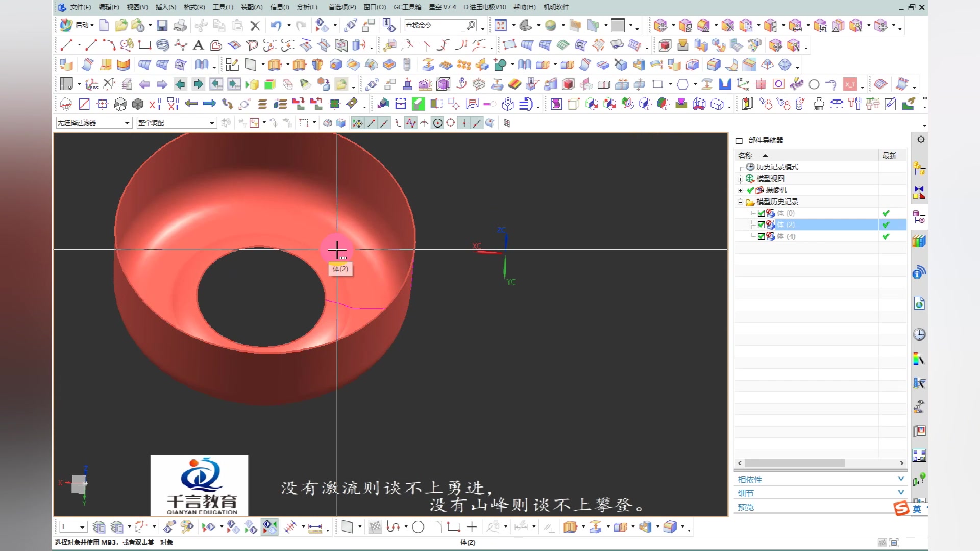The width and height of the screenshot is (980, 551).
Task: Click the Undo arrow icon
Action: click(x=276, y=26)
